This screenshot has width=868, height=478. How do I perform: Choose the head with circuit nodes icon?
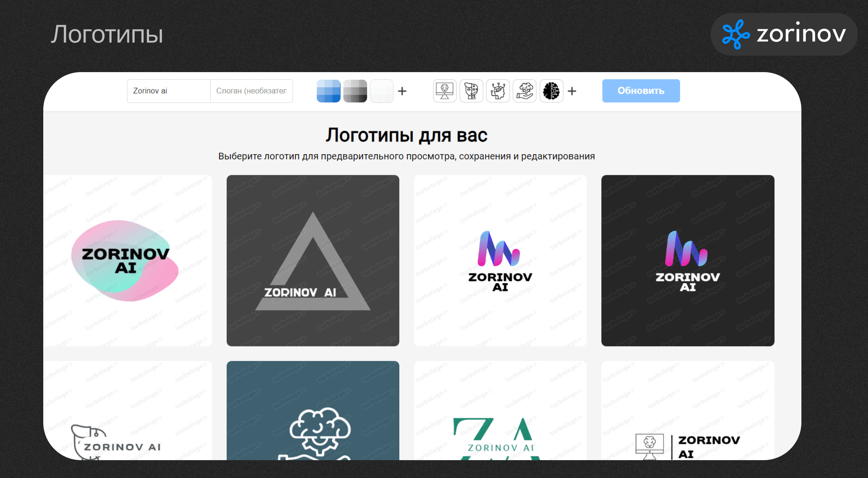498,91
